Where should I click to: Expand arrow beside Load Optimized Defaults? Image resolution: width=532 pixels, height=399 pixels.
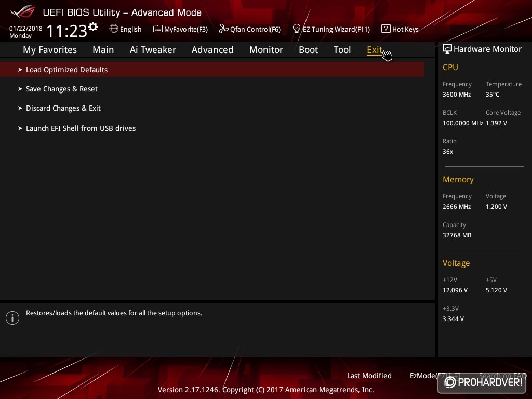(20, 70)
